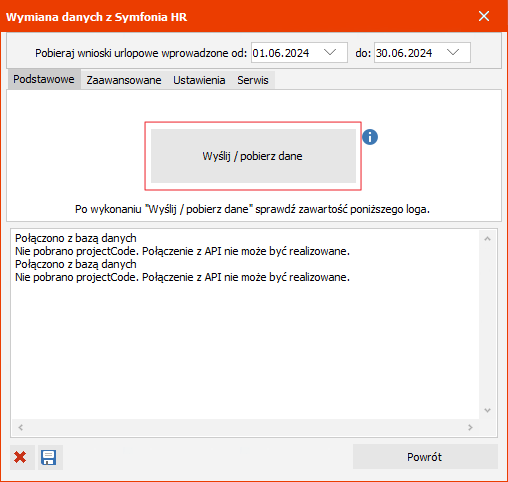Click the 30.06.2024 date field
508x482 pixels.
point(422,53)
